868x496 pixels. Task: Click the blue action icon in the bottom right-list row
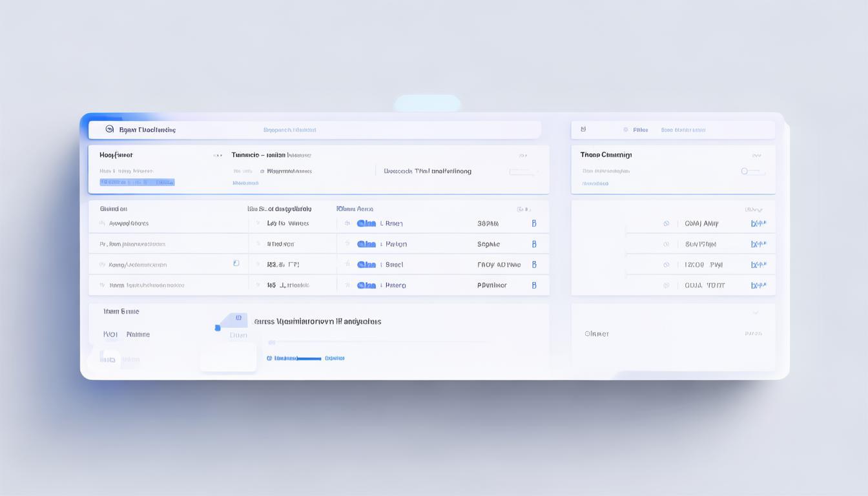coord(758,285)
